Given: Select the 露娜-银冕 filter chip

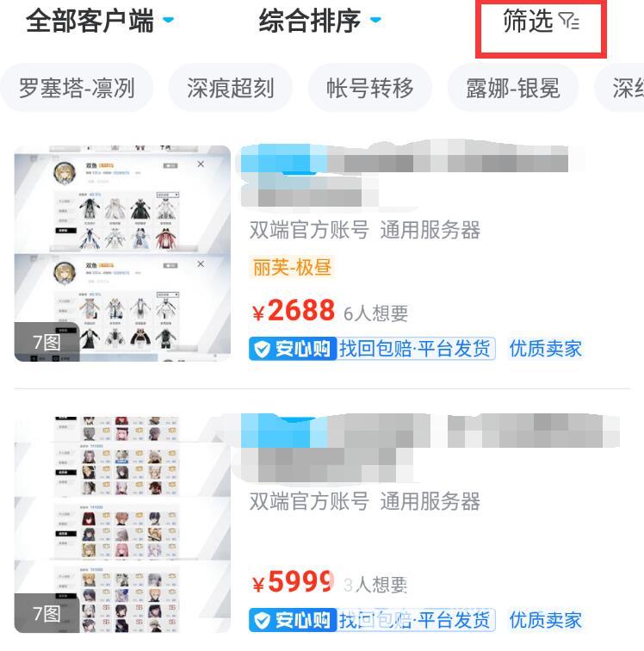Looking at the screenshot, I should point(513,88).
